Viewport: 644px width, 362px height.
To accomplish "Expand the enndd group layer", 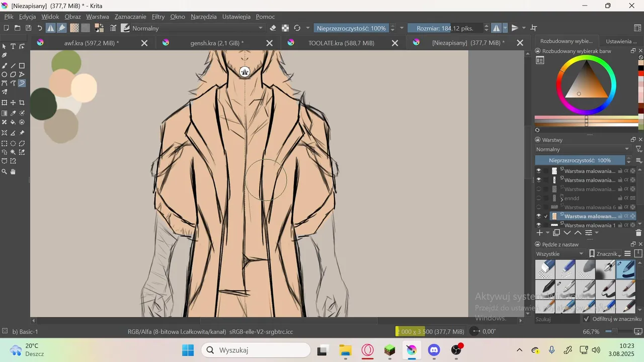I will [x=561, y=199].
